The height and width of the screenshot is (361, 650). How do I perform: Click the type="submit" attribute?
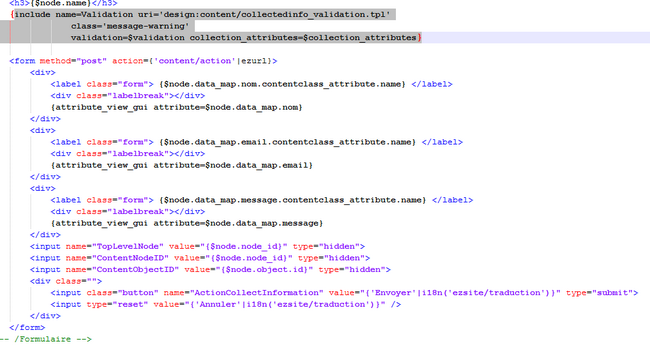click(599, 293)
